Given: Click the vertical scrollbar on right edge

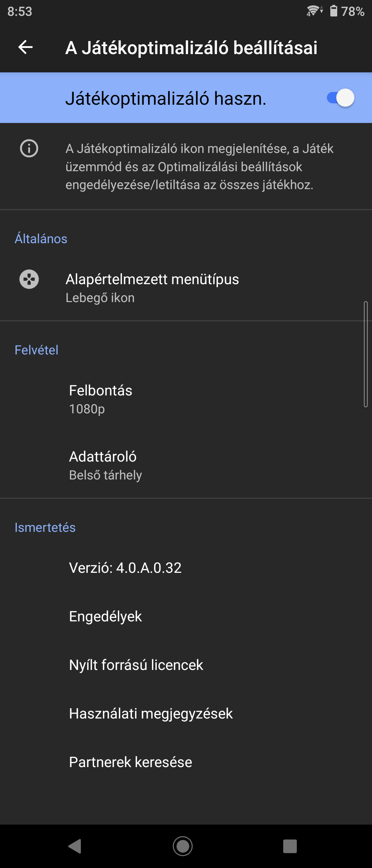Looking at the screenshot, I should click(x=366, y=354).
